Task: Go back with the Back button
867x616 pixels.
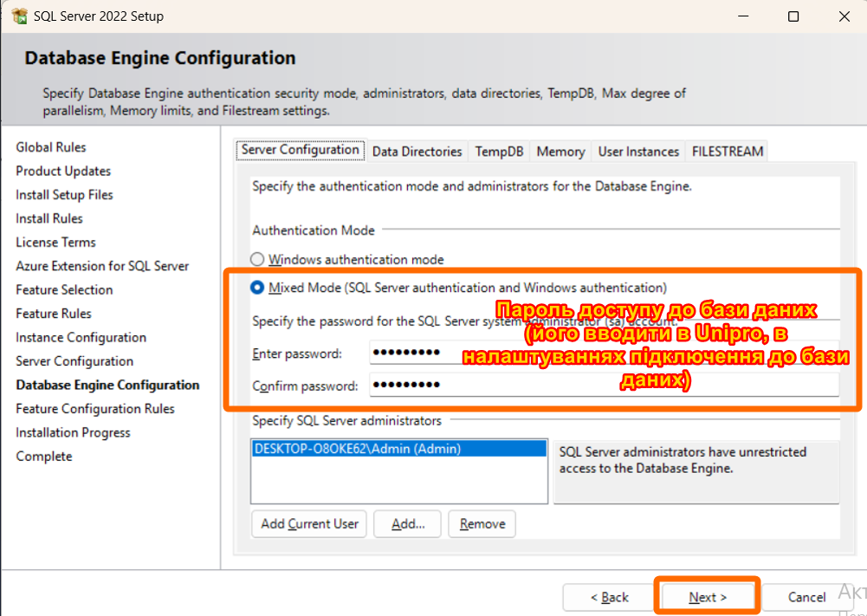Action: (x=609, y=597)
